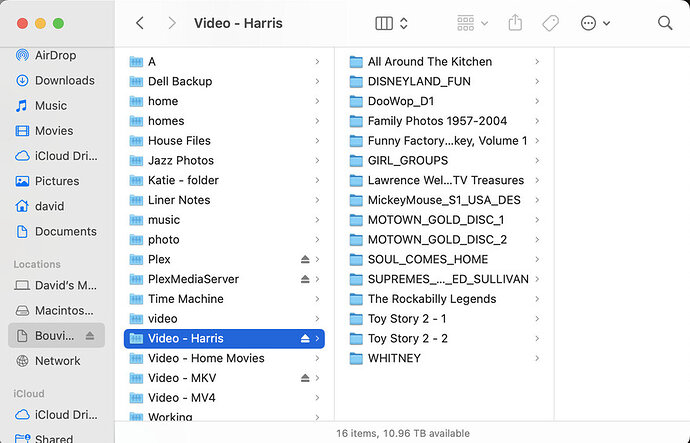Open the ellipsis Action menu
The height and width of the screenshot is (443, 690).
(595, 23)
